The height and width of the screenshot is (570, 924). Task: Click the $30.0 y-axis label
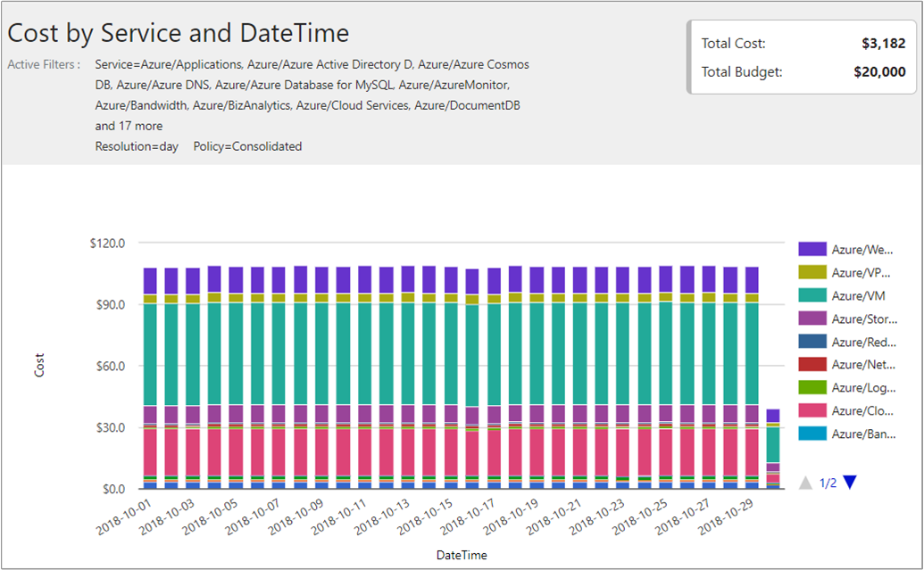point(110,427)
